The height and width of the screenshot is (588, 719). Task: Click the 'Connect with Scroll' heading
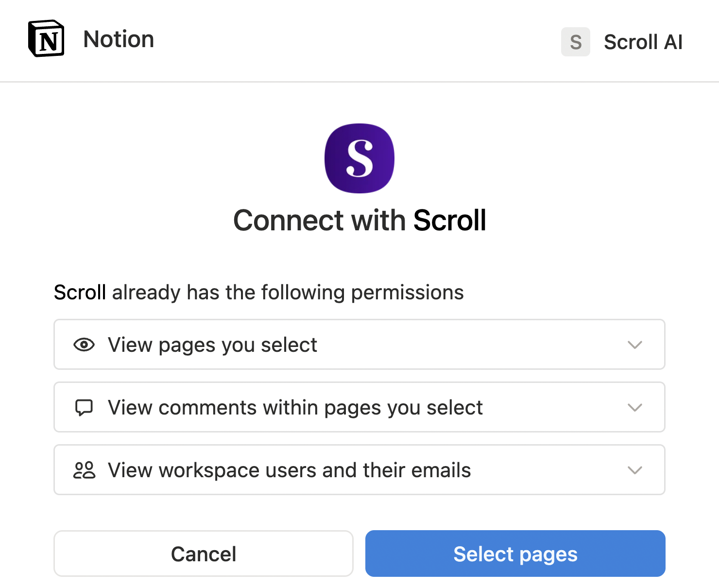click(359, 221)
